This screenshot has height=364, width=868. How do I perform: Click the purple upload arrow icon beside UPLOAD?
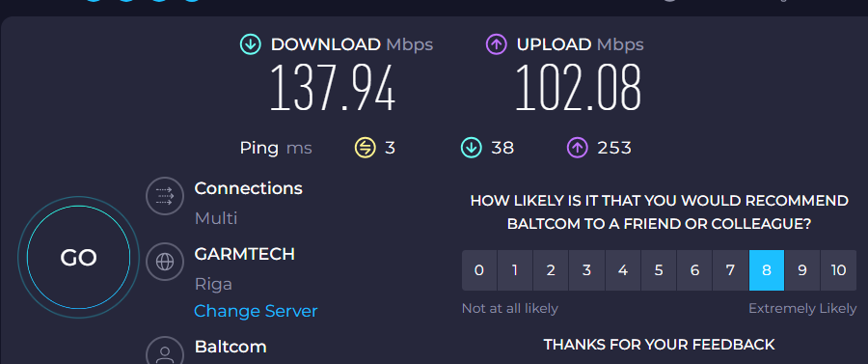(497, 44)
